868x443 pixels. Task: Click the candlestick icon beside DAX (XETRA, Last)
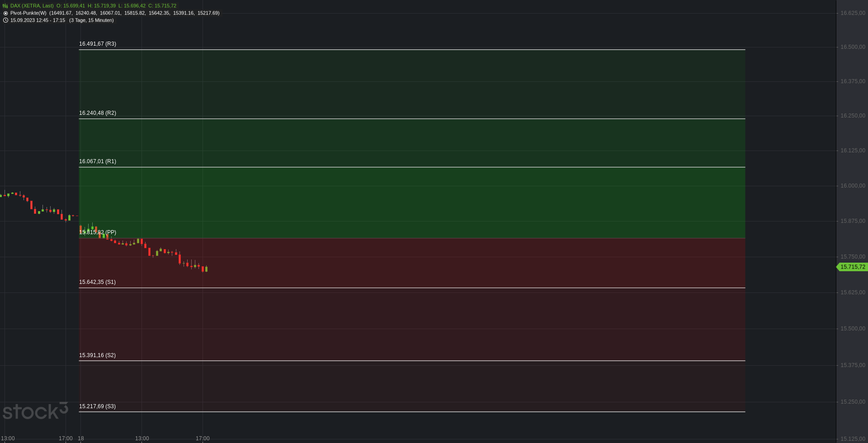pos(5,6)
